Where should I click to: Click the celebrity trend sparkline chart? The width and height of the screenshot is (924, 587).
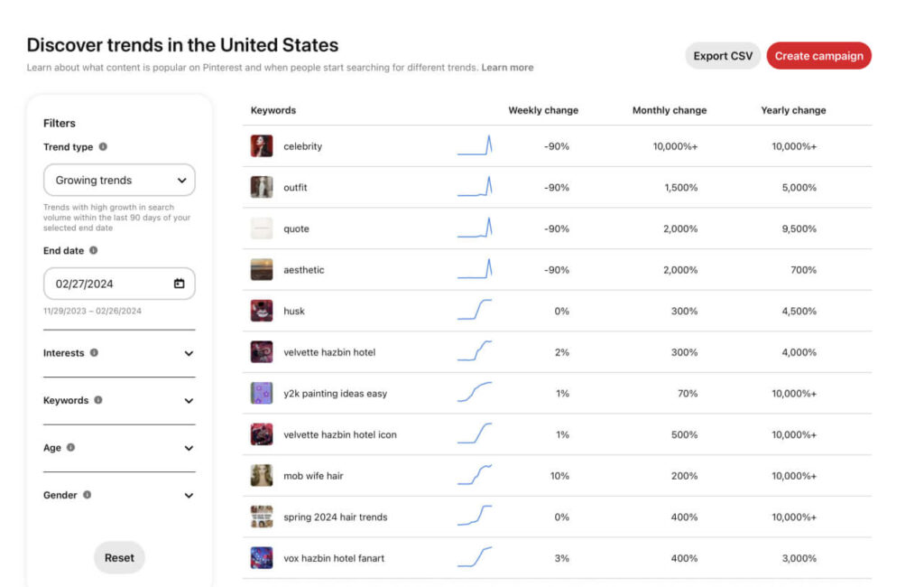475,146
